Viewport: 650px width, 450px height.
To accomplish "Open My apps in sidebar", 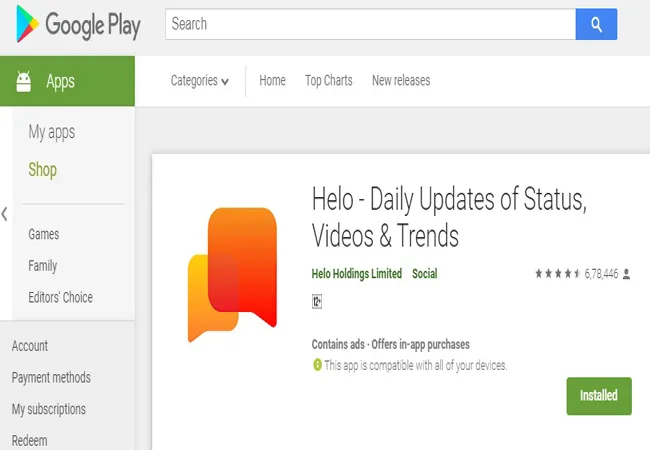I will 52,133.
